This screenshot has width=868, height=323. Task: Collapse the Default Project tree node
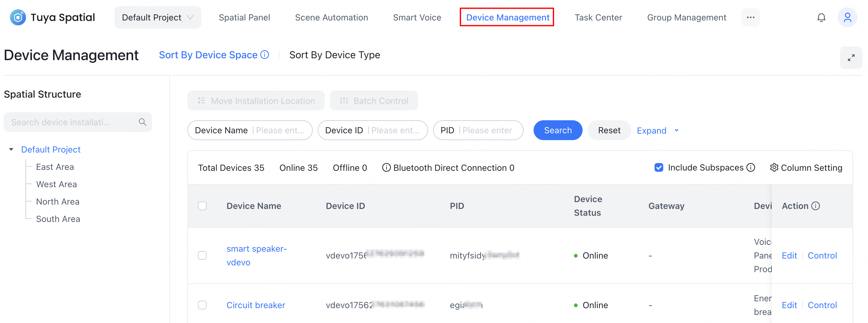coord(11,149)
